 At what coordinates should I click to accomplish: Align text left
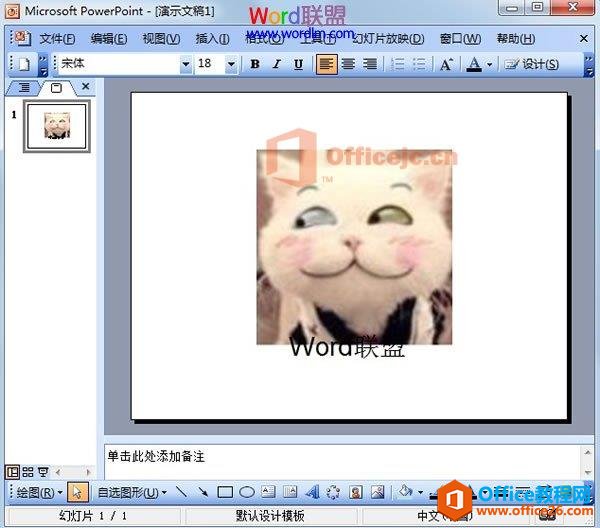(326, 64)
